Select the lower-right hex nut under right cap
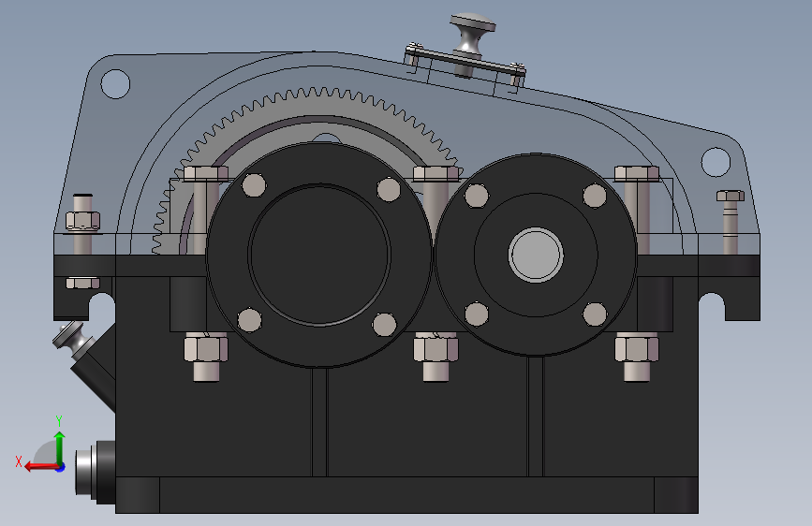Viewport: 812px width, 526px height. pyautogui.click(x=637, y=348)
